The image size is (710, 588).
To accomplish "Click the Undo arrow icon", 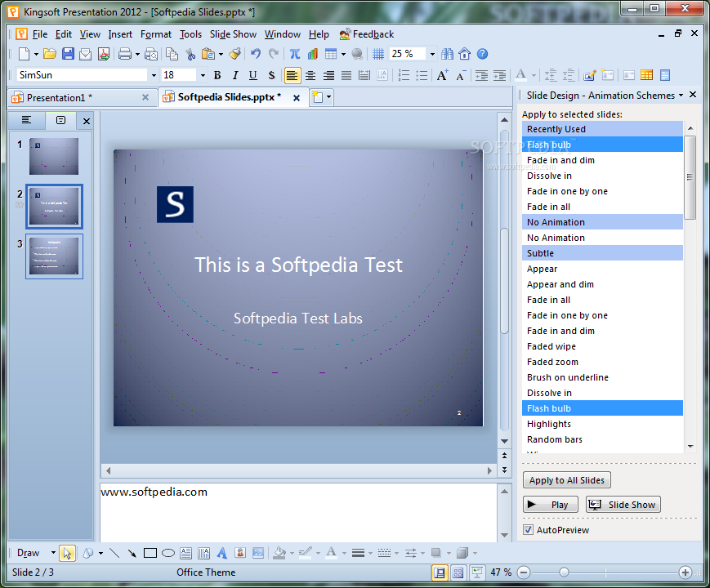I will pos(256,54).
